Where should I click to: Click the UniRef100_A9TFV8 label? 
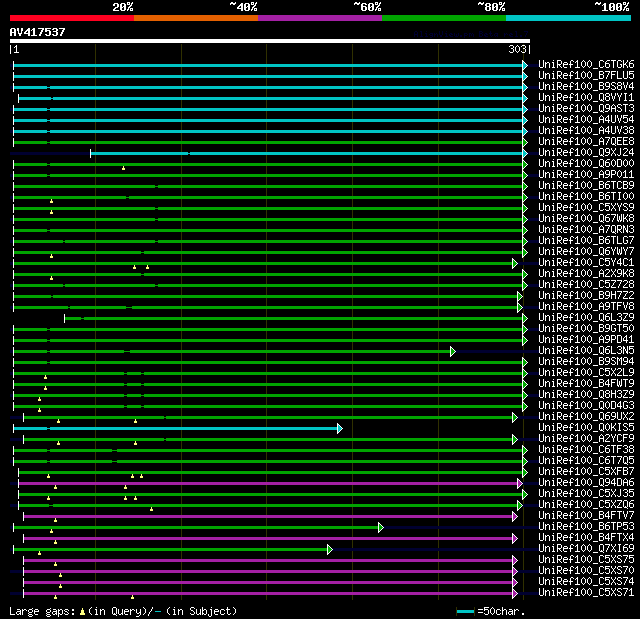click(586, 307)
